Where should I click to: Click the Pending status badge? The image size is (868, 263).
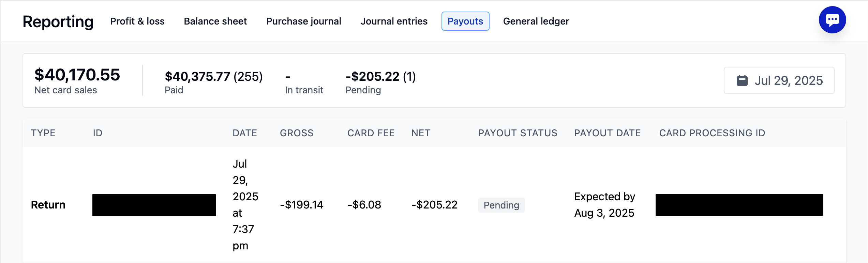pos(501,205)
